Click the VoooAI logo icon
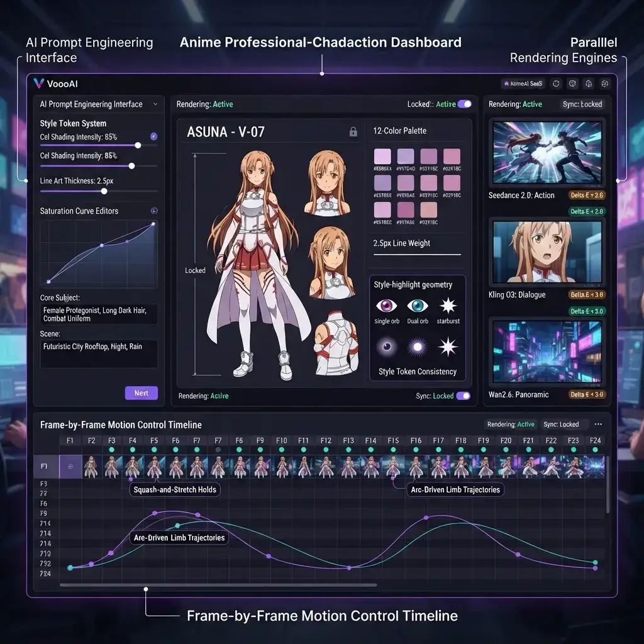644x644 pixels. (38, 84)
